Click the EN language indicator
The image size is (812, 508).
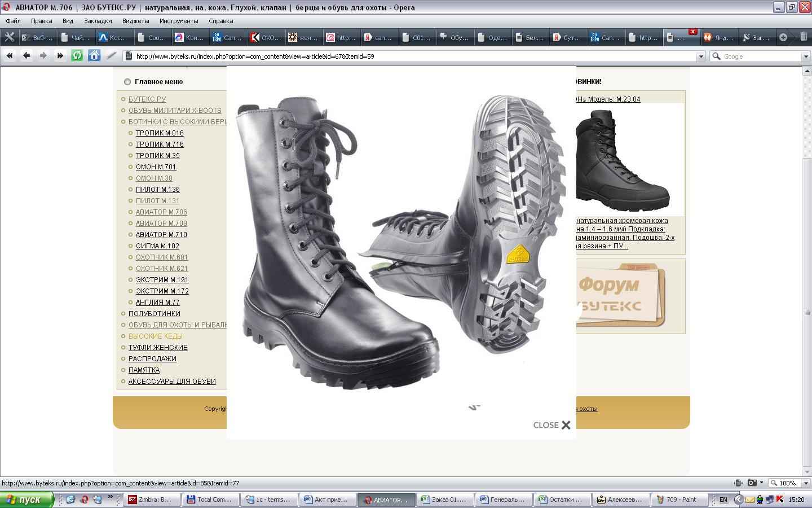[x=723, y=500]
